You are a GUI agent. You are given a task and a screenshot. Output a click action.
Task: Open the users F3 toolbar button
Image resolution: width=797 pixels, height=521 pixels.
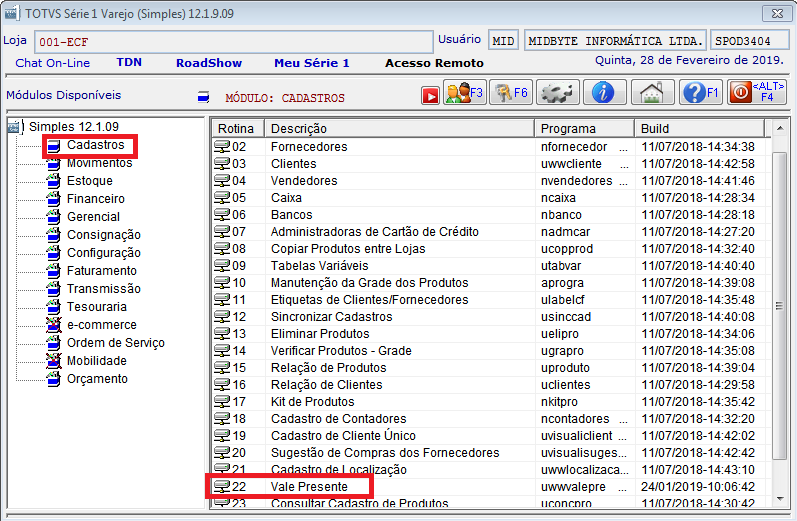tap(465, 93)
